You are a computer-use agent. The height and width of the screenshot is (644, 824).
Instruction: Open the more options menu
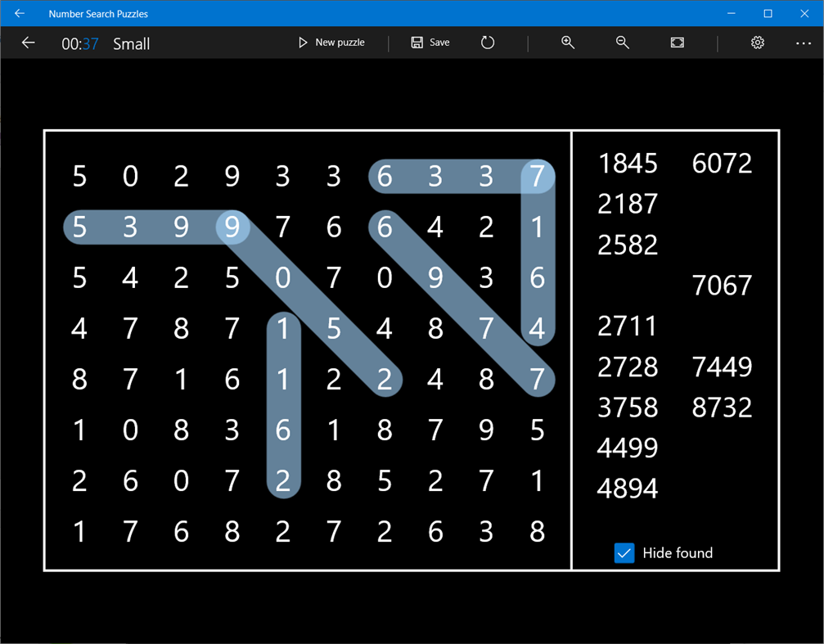click(x=803, y=43)
